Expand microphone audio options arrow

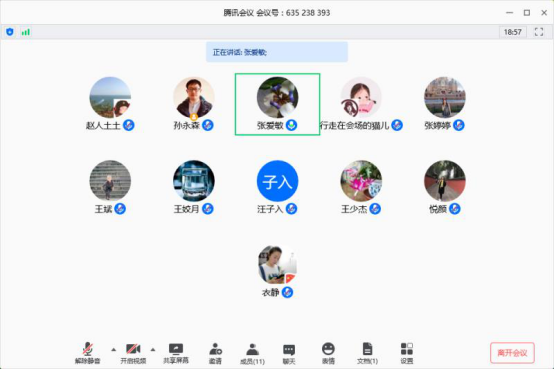pyautogui.click(x=113, y=350)
